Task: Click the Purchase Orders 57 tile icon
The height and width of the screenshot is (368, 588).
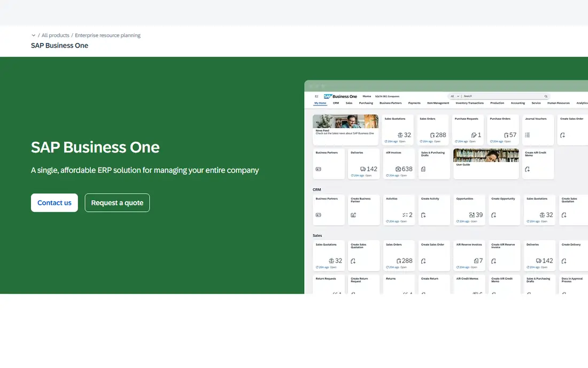Action: pos(506,135)
